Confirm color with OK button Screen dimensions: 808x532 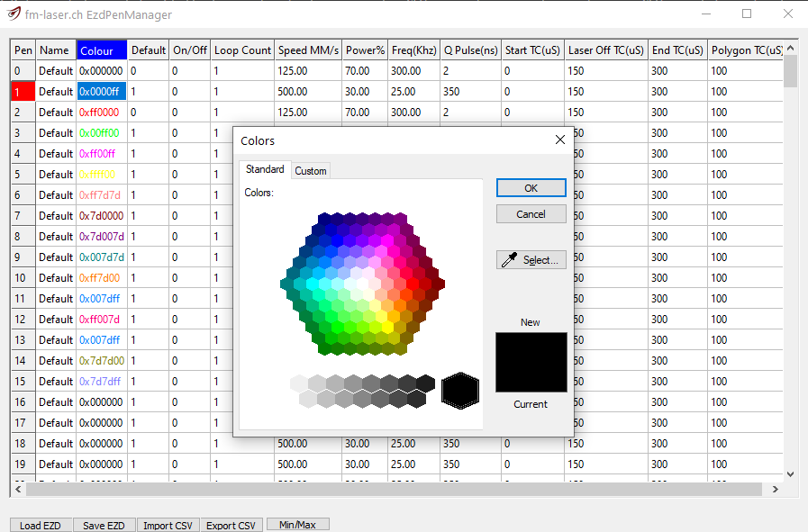point(531,188)
